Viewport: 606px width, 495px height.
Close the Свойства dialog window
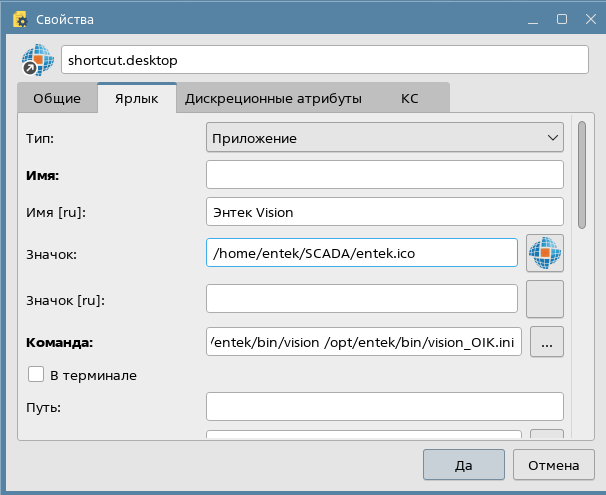coord(588,19)
